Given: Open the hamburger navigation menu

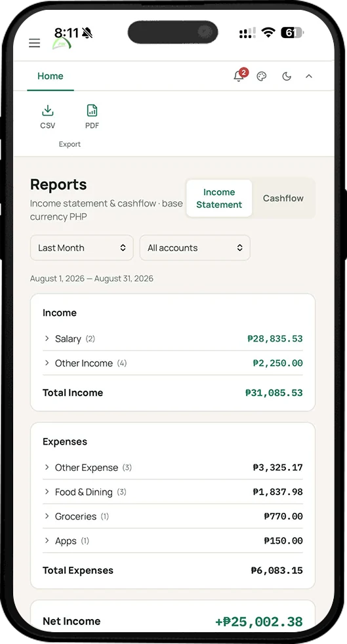Looking at the screenshot, I should point(35,43).
